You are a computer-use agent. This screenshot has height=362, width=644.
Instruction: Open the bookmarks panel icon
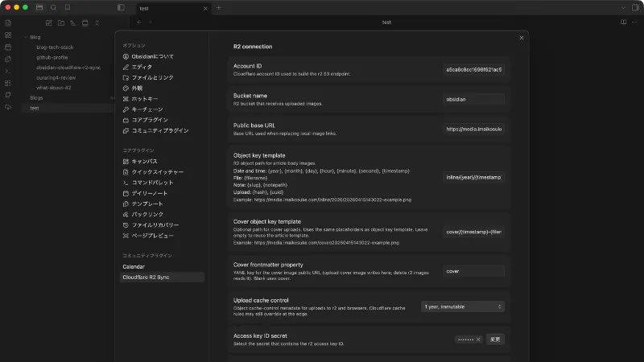(x=68, y=7)
